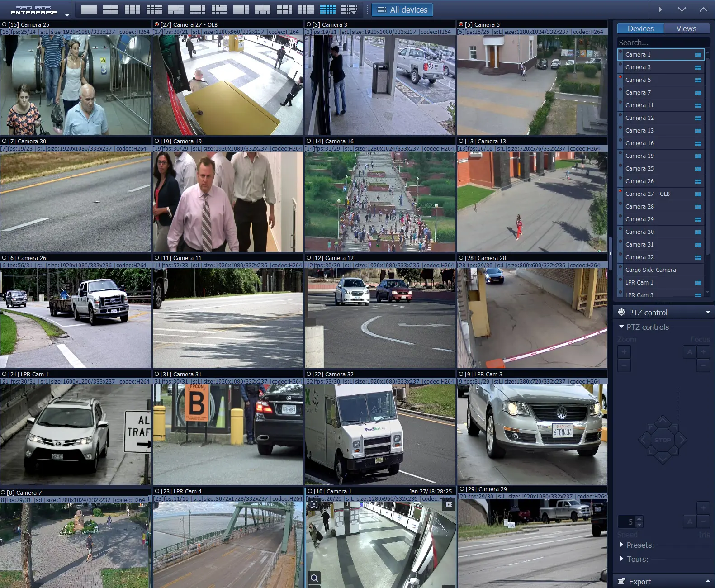This screenshot has height=588, width=715.
Task: Select the 4x4 grid layout icon
Action: (154, 9)
